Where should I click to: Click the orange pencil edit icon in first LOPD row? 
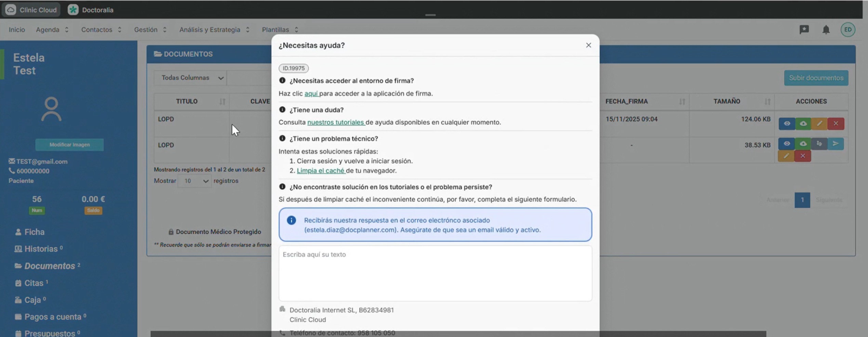[819, 124]
